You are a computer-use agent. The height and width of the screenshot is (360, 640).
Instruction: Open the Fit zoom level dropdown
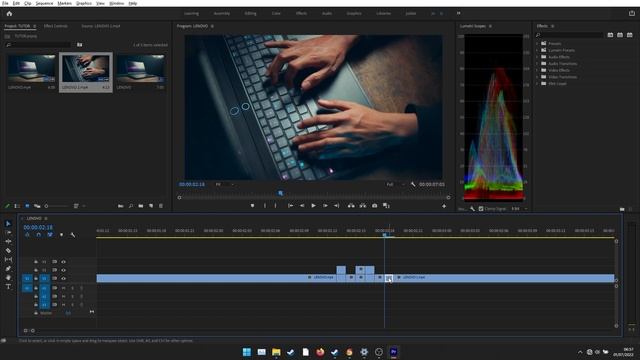pos(224,184)
